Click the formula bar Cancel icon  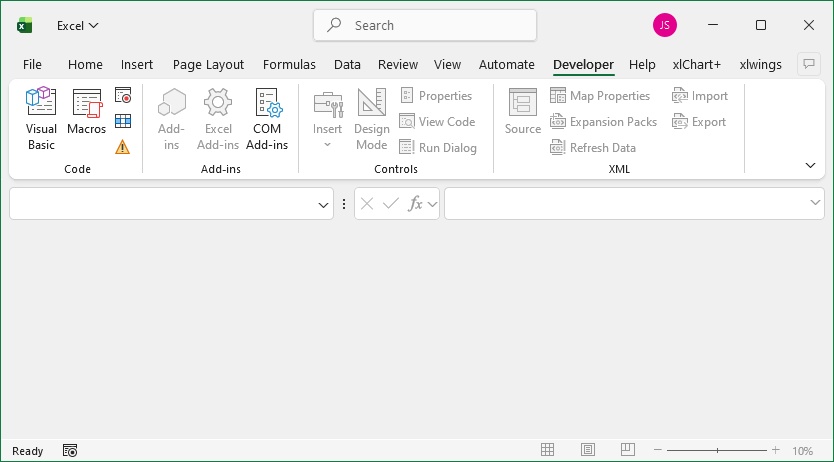(366, 204)
